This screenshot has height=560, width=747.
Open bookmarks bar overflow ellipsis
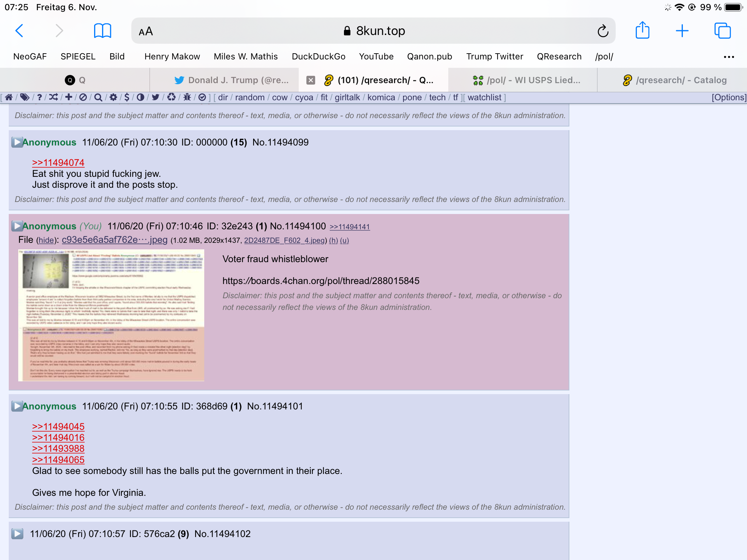729,57
